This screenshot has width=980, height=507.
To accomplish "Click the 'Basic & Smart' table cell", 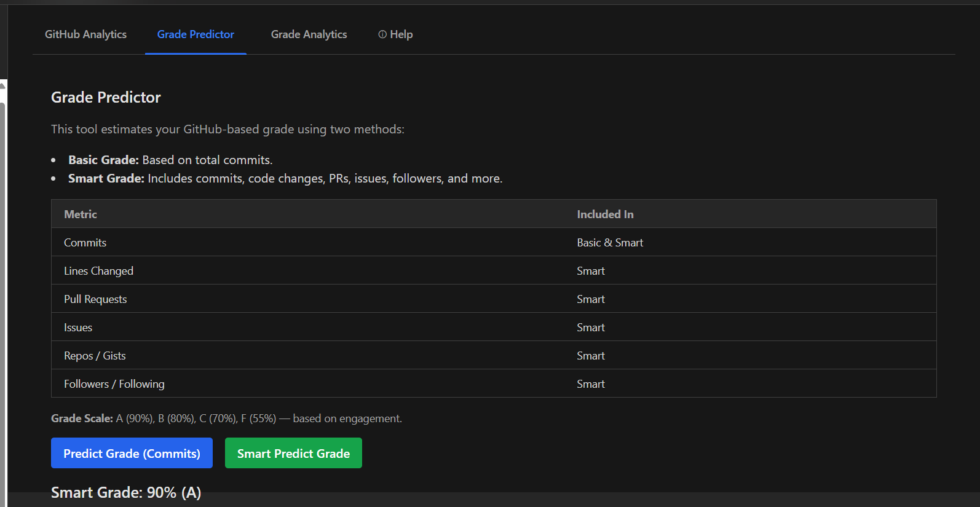I will pyautogui.click(x=750, y=242).
